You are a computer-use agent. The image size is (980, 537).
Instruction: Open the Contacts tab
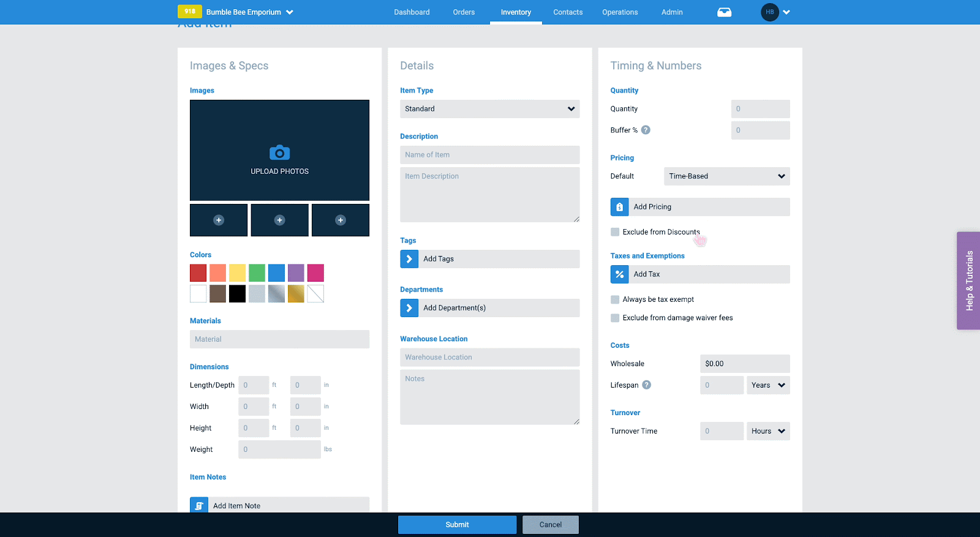click(568, 12)
